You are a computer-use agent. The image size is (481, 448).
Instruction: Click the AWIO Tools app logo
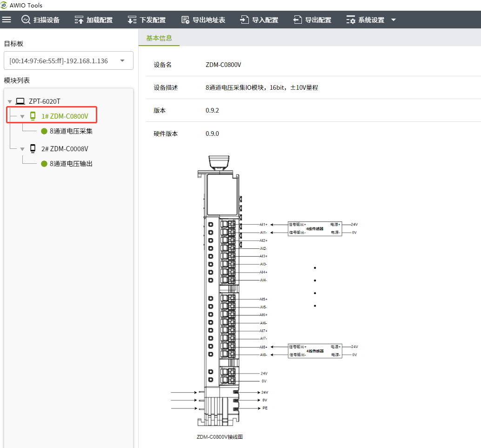4,5
